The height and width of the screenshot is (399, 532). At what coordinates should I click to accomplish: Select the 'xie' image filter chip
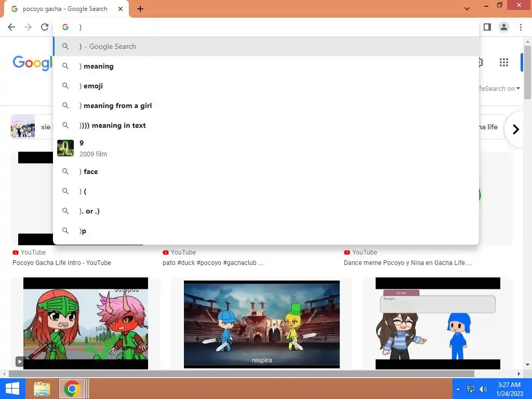pyautogui.click(x=31, y=127)
